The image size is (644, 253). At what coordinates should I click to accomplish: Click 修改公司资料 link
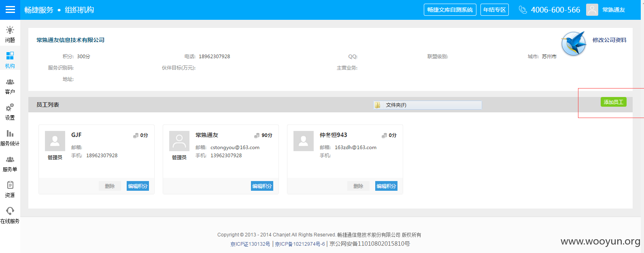pos(610,40)
